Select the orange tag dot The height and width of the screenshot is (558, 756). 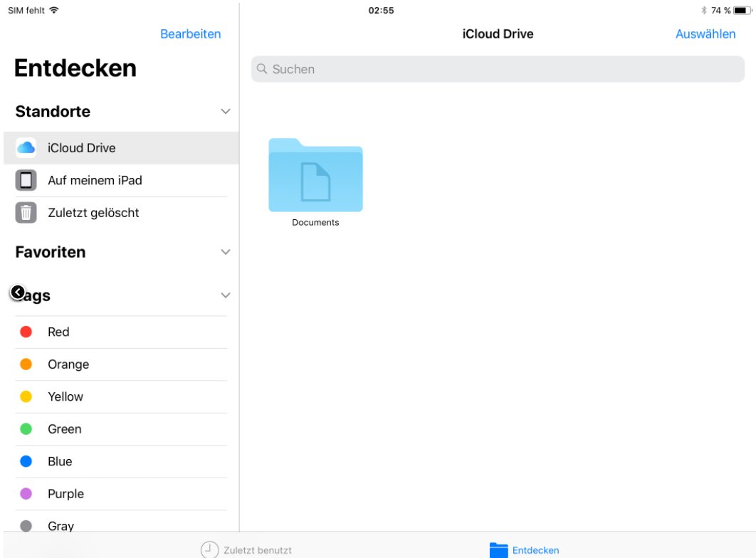pos(26,364)
